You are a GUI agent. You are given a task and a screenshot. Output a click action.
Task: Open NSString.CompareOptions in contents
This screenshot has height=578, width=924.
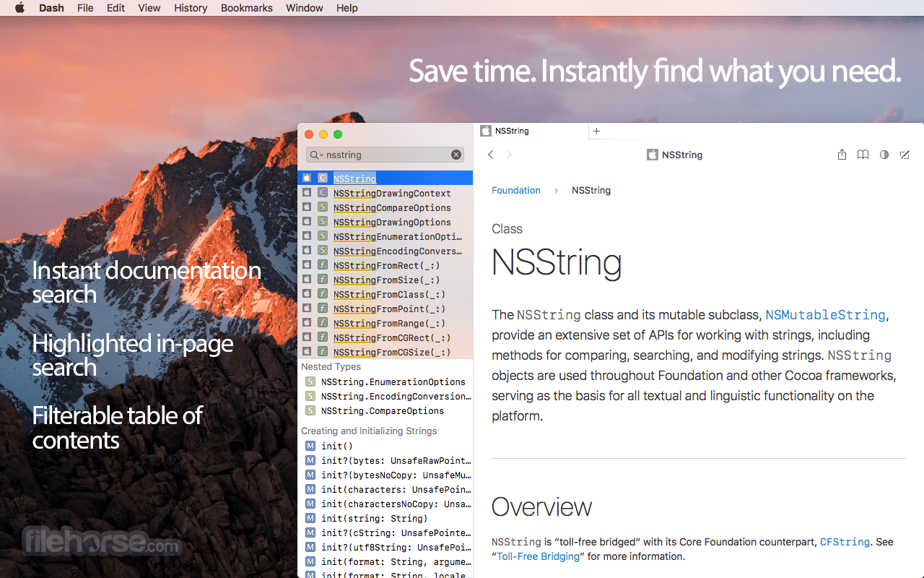385,410
